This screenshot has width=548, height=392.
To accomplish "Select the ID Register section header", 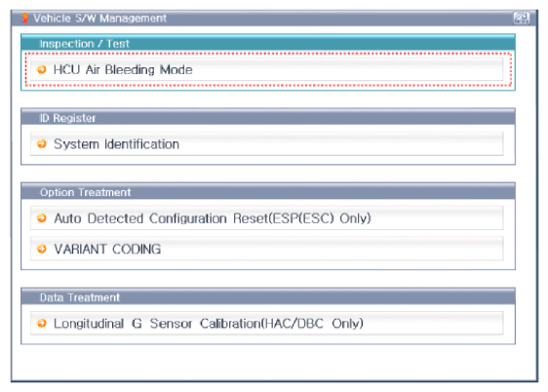I will (268, 117).
